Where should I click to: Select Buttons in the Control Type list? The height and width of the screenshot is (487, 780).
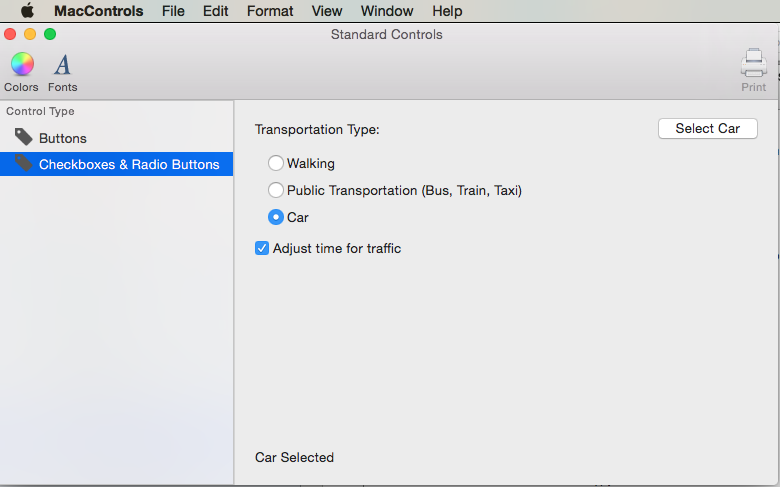click(63, 138)
